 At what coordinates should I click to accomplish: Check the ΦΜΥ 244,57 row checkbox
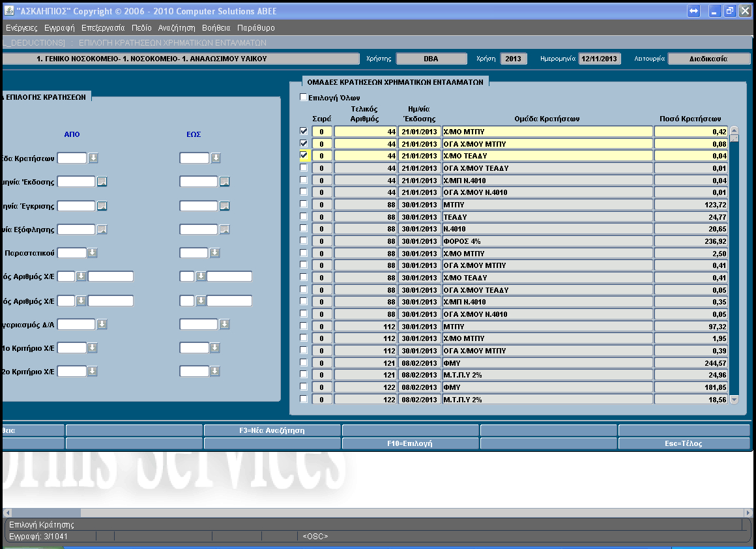click(303, 363)
